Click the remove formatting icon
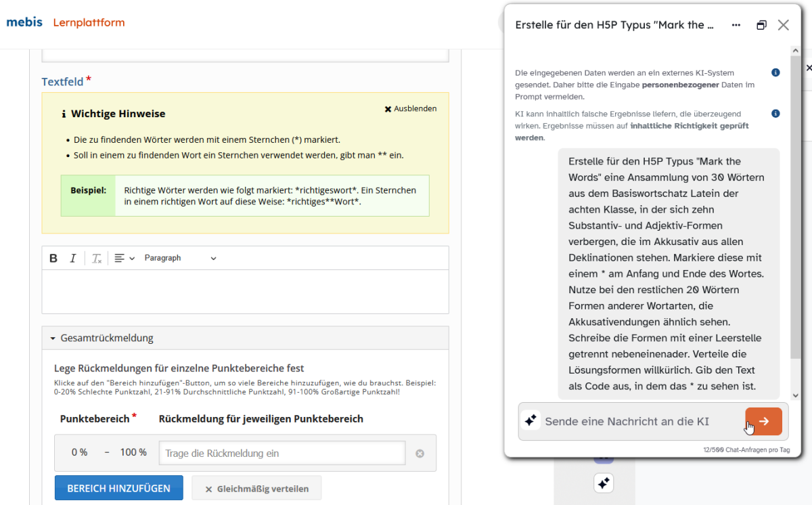The height and width of the screenshot is (505, 812). coord(97,258)
